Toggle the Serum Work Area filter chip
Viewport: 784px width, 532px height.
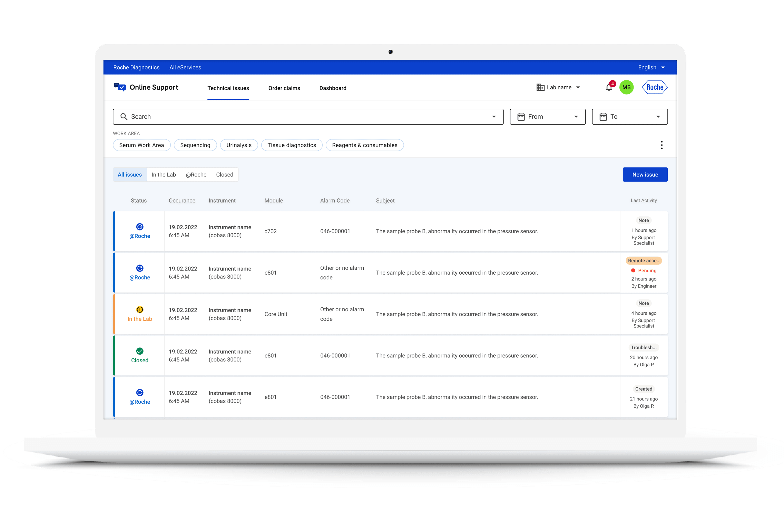[x=141, y=145]
